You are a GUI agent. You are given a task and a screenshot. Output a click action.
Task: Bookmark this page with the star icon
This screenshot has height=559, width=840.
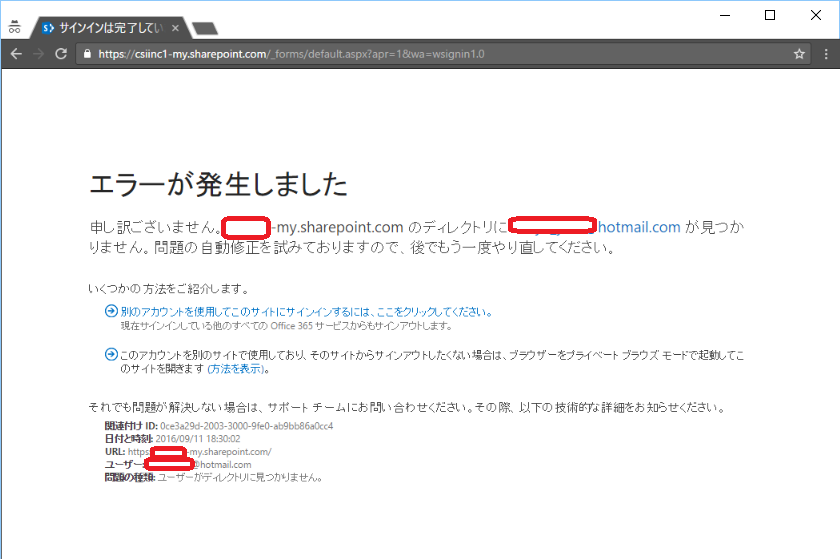point(799,54)
